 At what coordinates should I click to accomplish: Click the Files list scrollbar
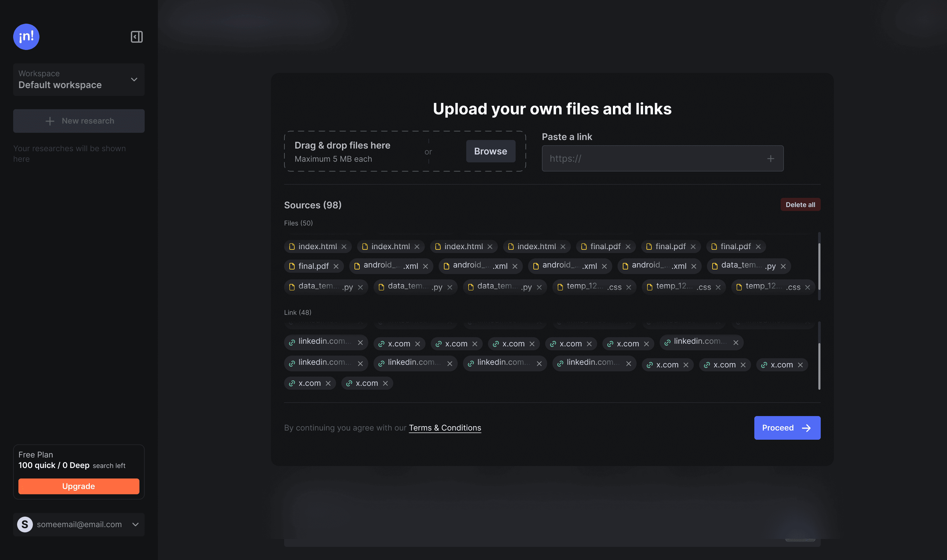click(819, 266)
